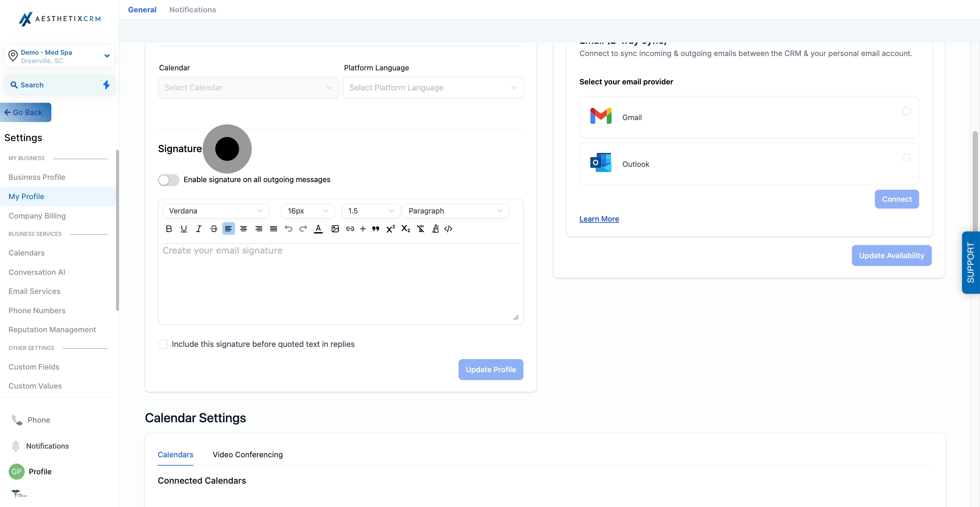Select Gmail as email provider
Screen dimensions: 980x507
coord(906,111)
